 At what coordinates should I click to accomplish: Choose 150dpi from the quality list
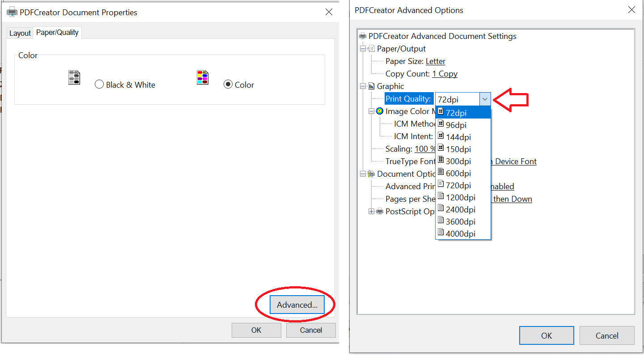point(463,149)
